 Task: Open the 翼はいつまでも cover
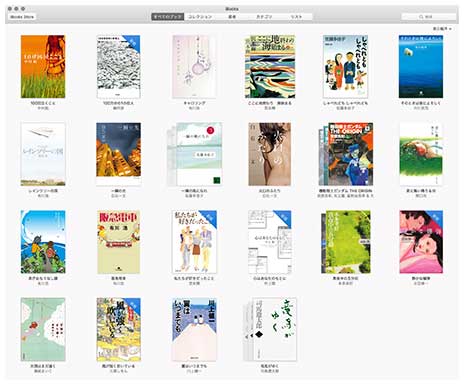tap(194, 329)
